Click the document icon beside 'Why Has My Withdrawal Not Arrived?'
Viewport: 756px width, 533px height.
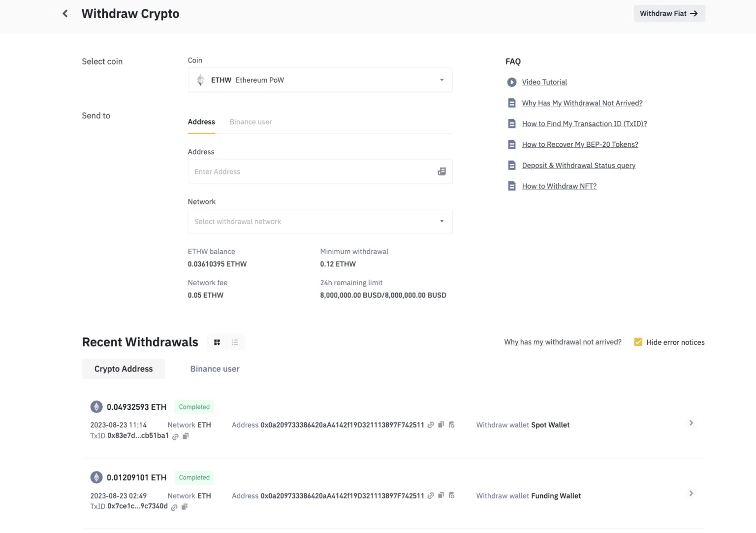tap(512, 103)
